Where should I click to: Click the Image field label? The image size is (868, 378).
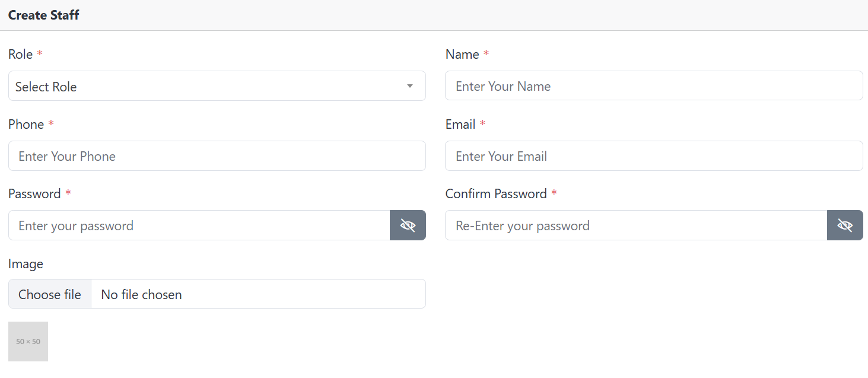[x=26, y=264]
